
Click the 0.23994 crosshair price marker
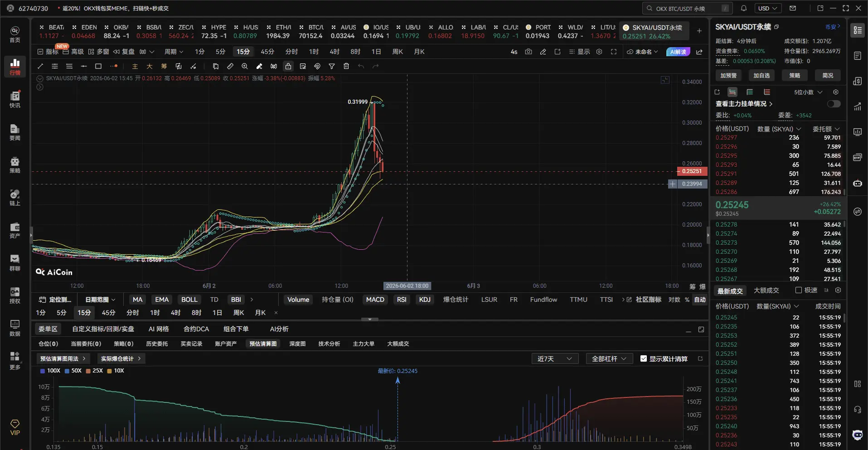692,184
